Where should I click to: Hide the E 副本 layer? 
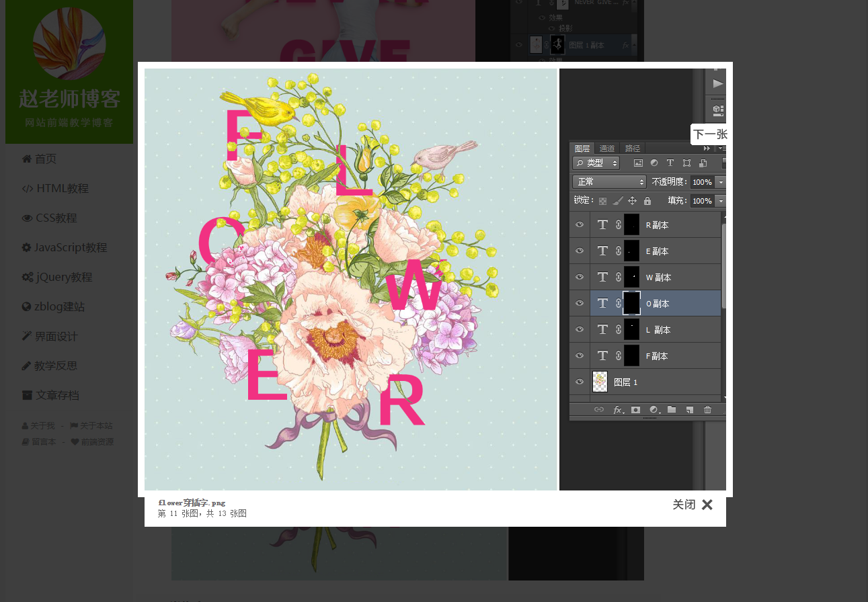coord(580,251)
